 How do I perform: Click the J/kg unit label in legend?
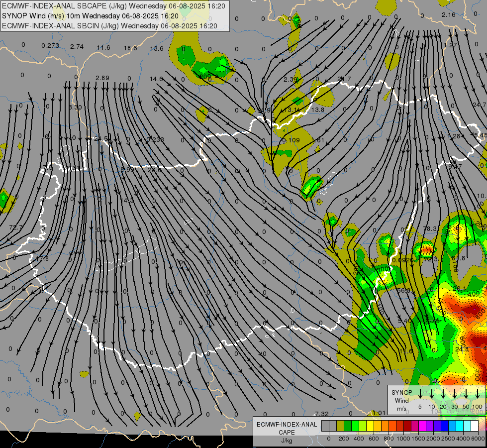(x=287, y=440)
